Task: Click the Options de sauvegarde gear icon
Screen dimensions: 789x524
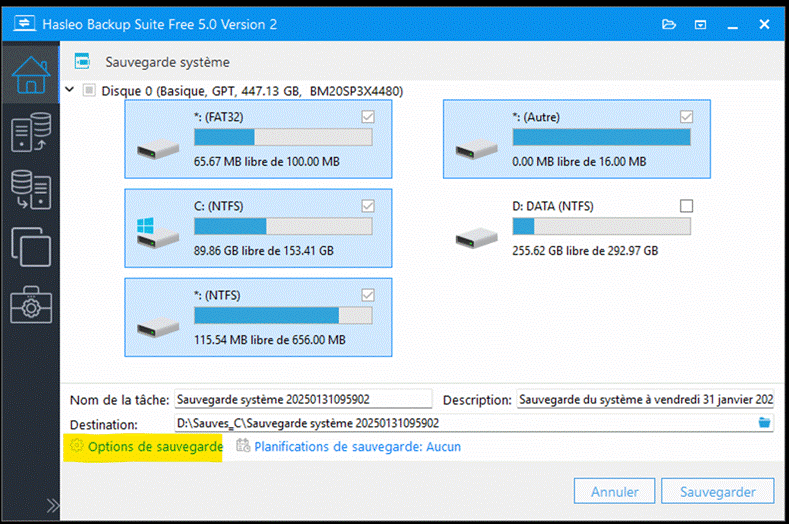Action: click(x=76, y=445)
